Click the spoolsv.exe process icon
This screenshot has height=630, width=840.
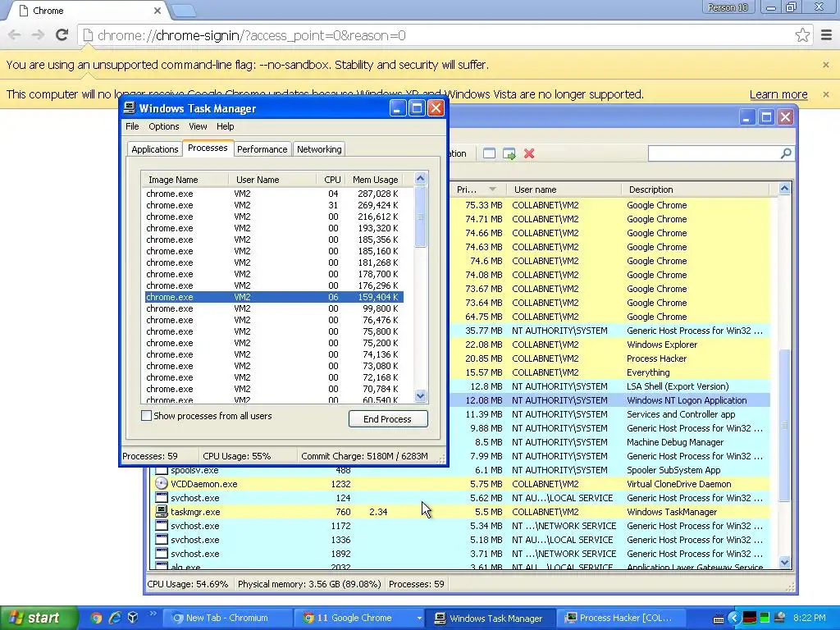162,470
